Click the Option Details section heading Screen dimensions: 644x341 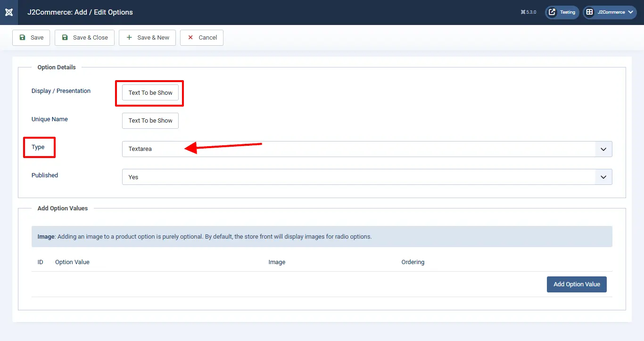[x=57, y=67]
